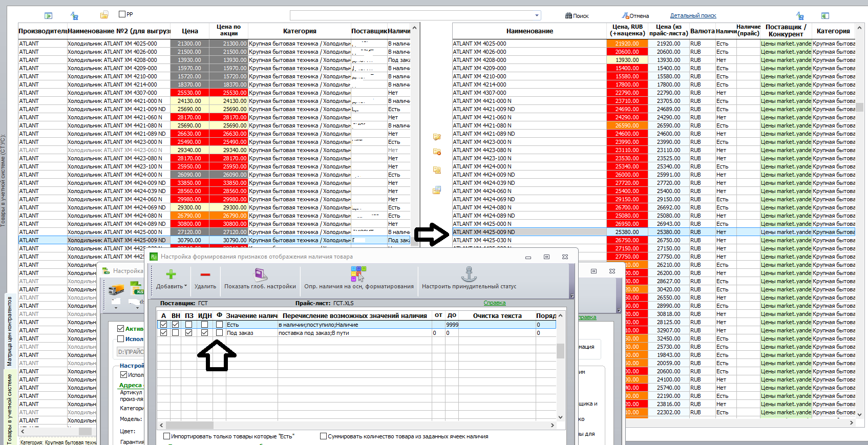
Task: Open dropdown arrow under the XLS icon
Action: [x=137, y=308]
